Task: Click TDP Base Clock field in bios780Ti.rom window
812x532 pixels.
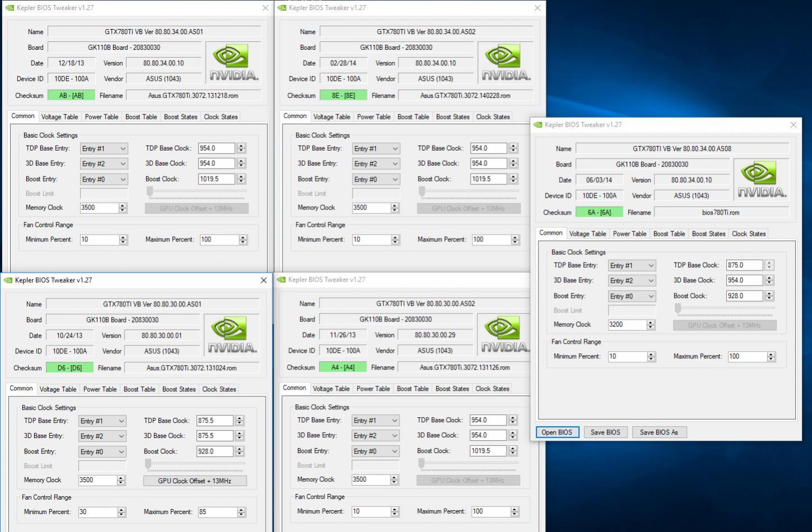Action: [x=745, y=265]
